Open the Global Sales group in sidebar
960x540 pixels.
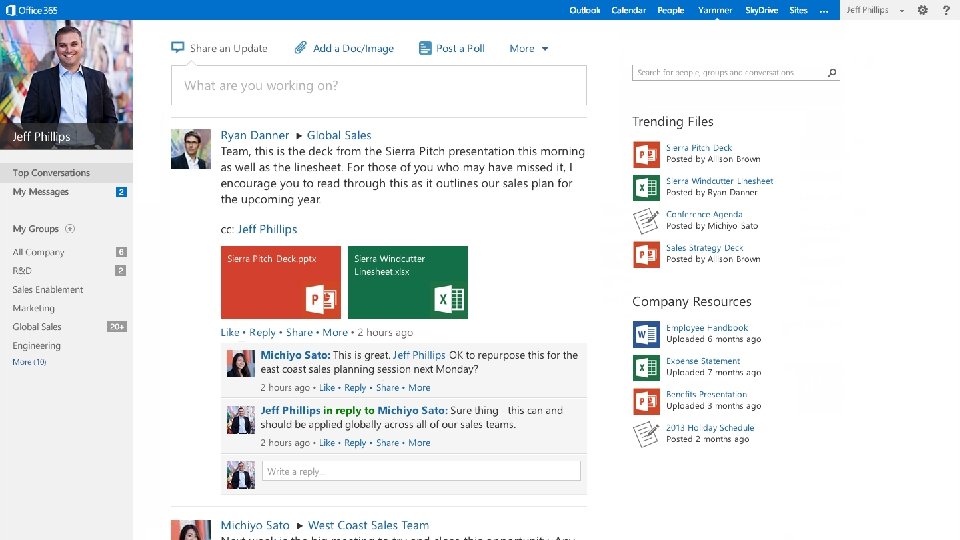[37, 326]
